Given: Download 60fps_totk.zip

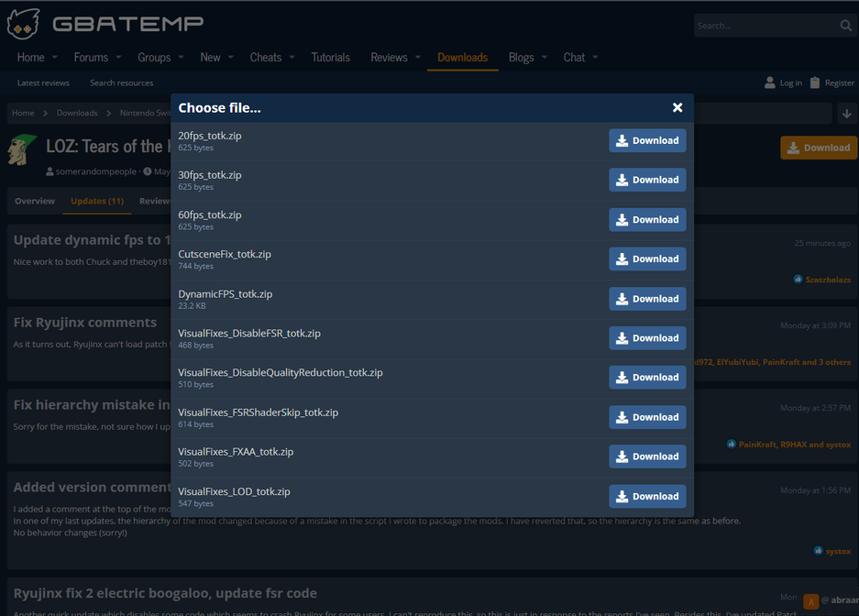Looking at the screenshot, I should coord(647,220).
